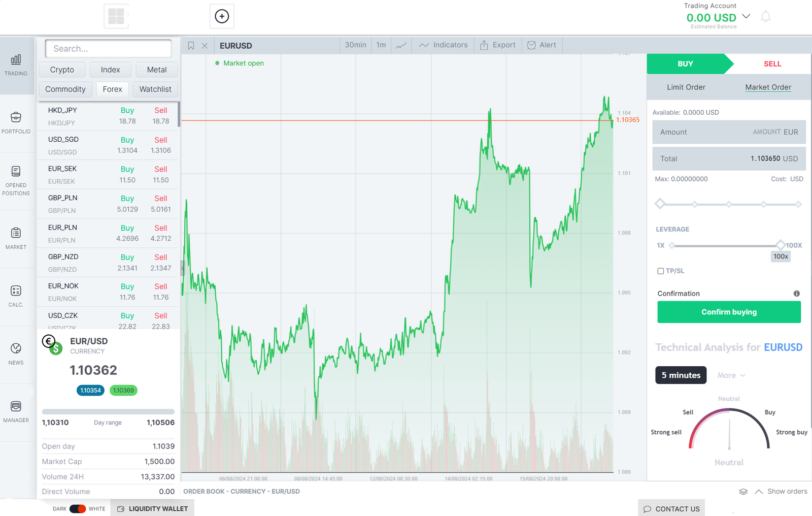Select the Crypto category tab
This screenshot has height=516, width=812.
pyautogui.click(x=62, y=70)
